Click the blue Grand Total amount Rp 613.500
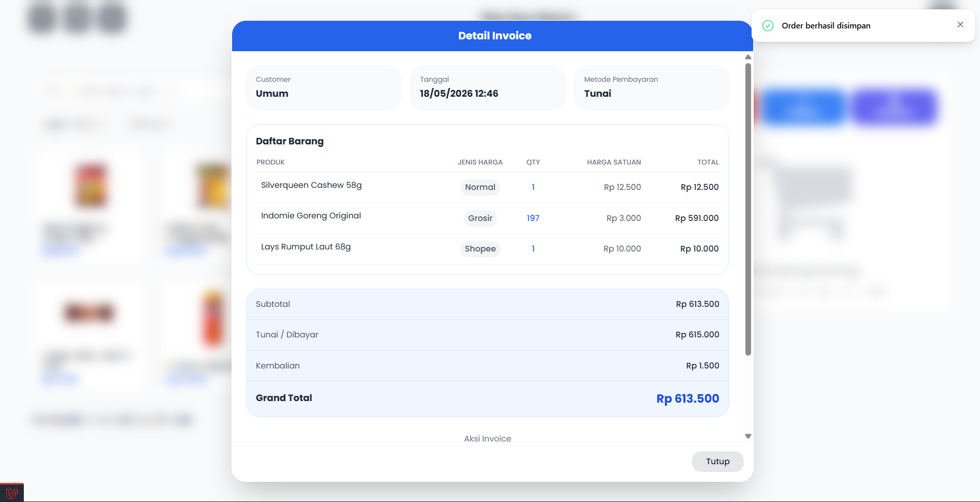Viewport: 980px width, 502px height. tap(687, 398)
